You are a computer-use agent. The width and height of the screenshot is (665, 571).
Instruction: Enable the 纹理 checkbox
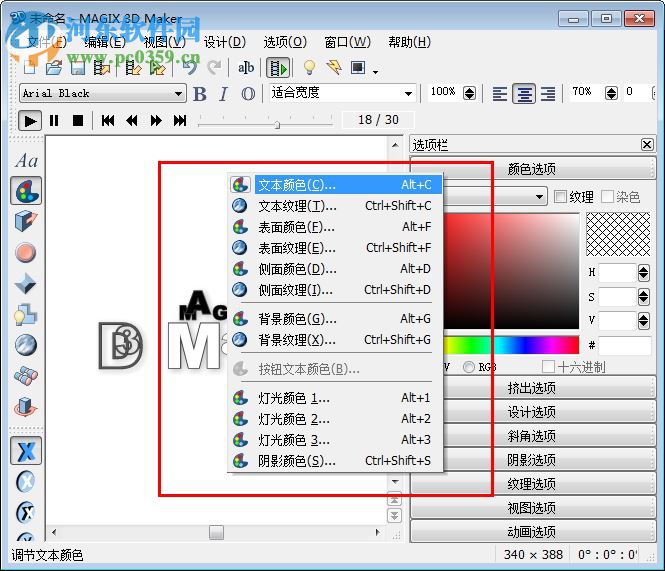(560, 196)
